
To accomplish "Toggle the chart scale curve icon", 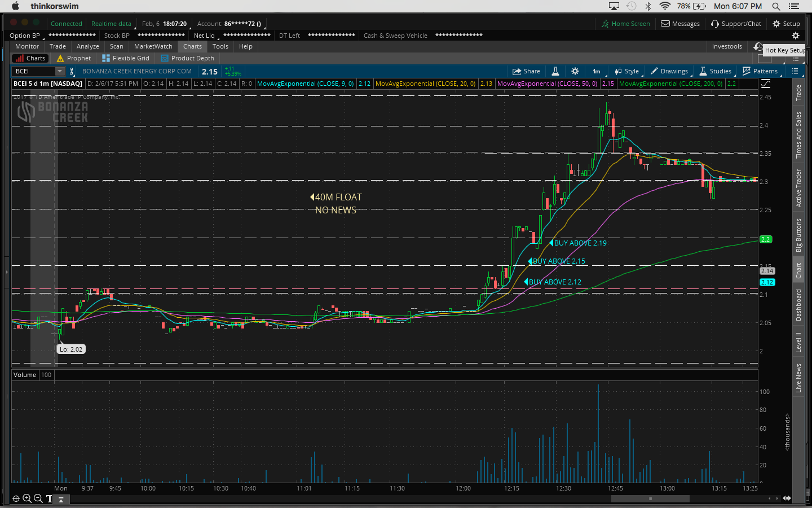I will (x=766, y=84).
